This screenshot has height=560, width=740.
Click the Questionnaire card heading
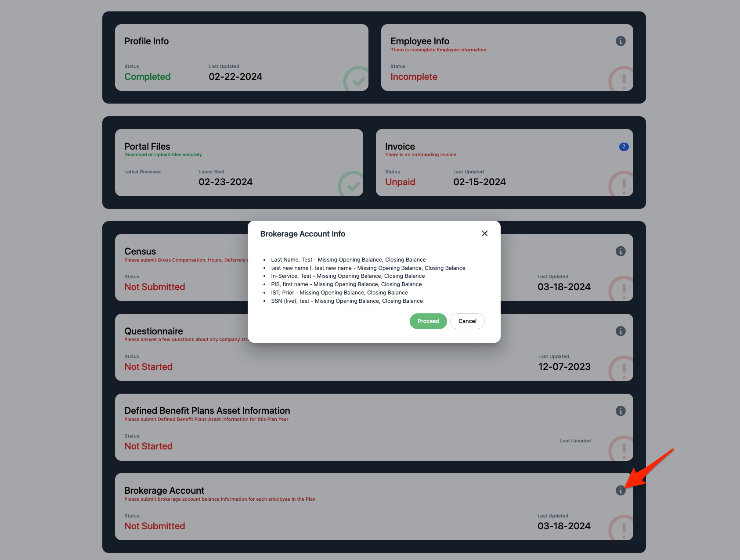(153, 331)
